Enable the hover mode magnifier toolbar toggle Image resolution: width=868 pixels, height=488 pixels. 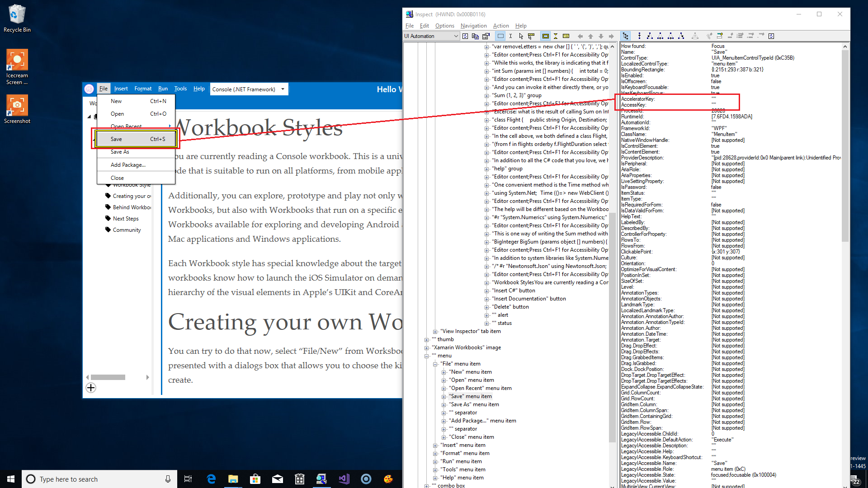[x=530, y=36]
